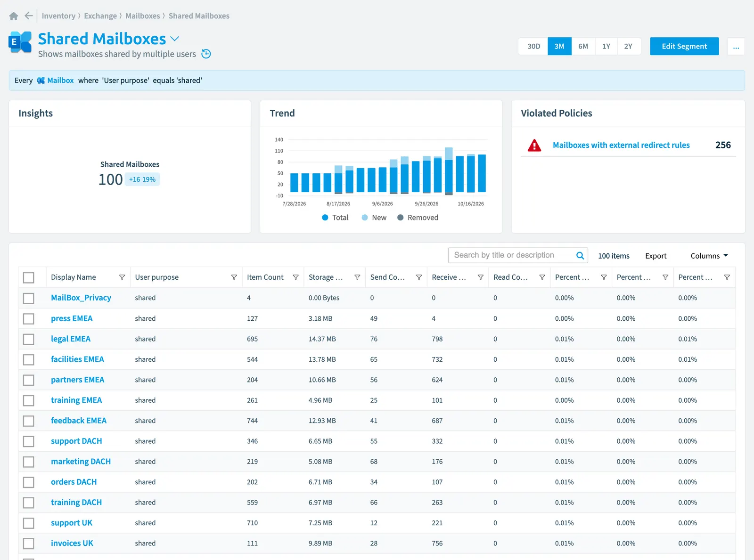The image size is (754, 560).
Task: Open the marketing DACH mailbox link
Action: click(x=81, y=462)
